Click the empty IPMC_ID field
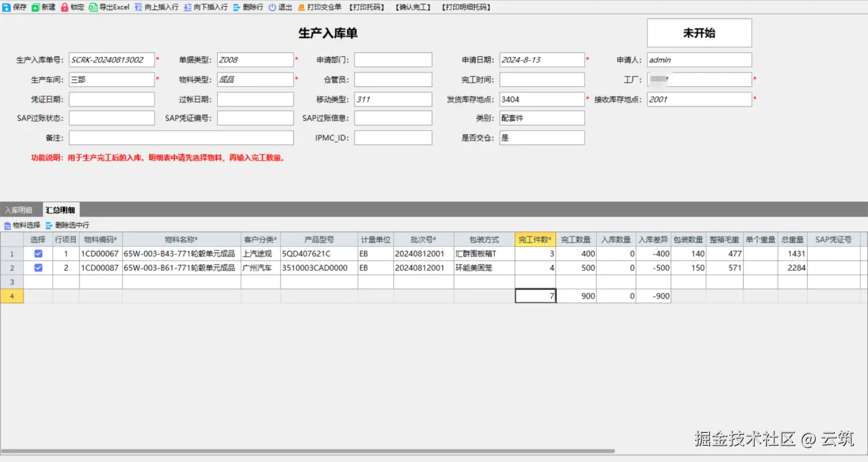This screenshot has width=868, height=462. (x=393, y=138)
